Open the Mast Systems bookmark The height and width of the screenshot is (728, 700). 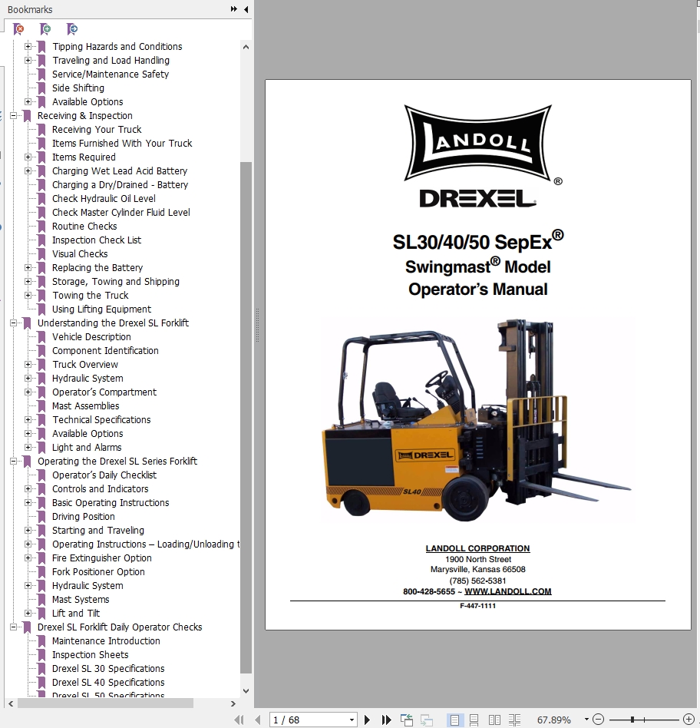coord(81,600)
